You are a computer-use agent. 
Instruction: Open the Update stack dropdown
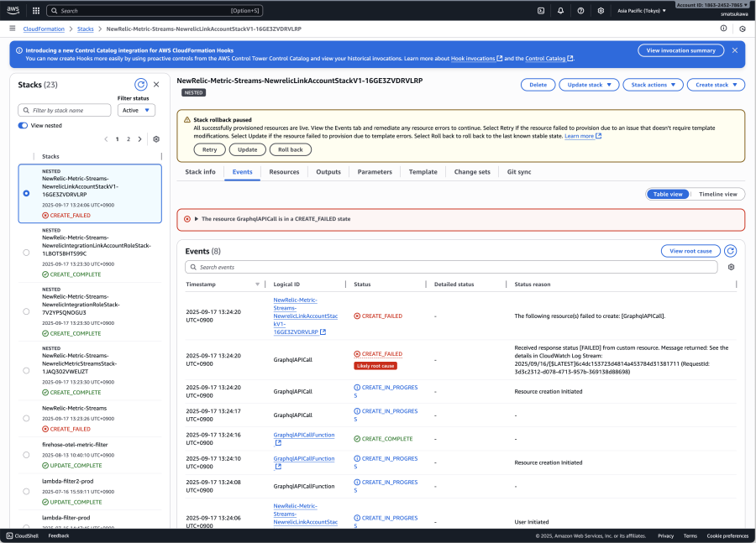pyautogui.click(x=589, y=85)
